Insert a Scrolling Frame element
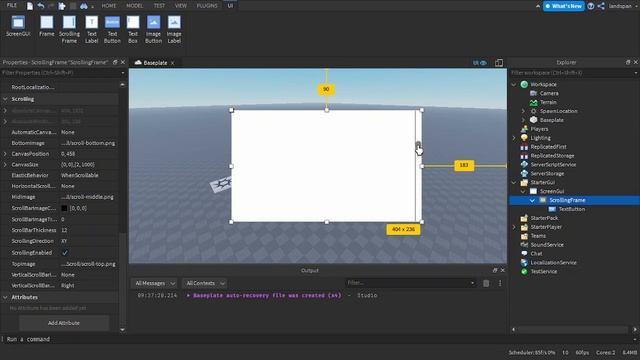640x360 pixels. tap(69, 29)
